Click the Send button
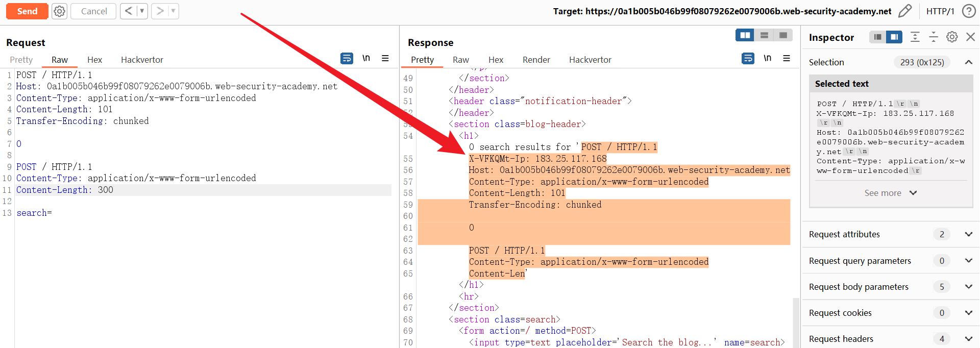 tap(27, 11)
